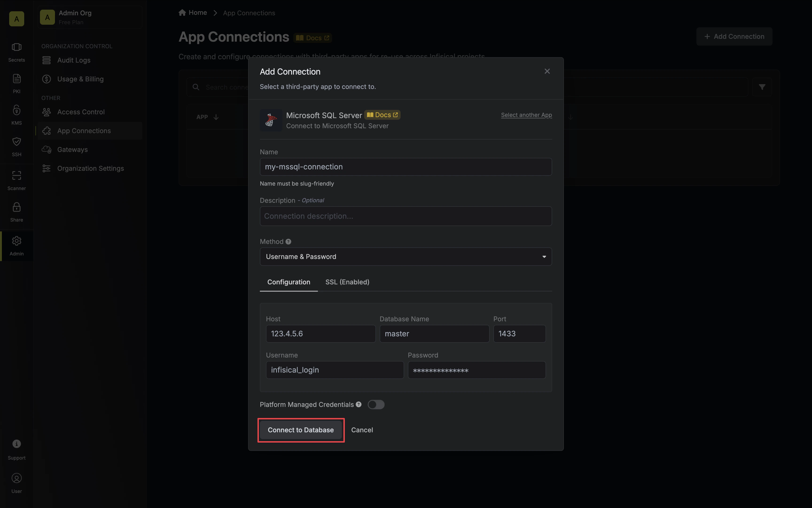Click the search magnifier icon

tap(196, 87)
